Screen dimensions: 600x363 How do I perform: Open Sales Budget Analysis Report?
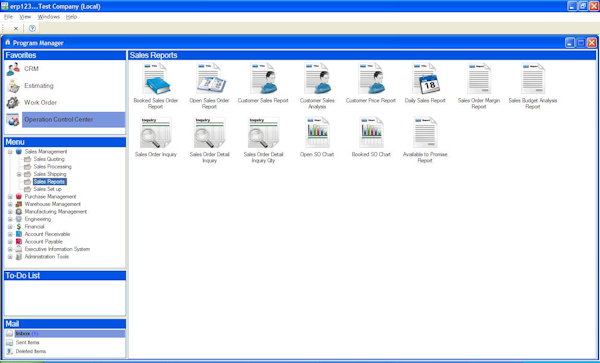pyautogui.click(x=533, y=79)
